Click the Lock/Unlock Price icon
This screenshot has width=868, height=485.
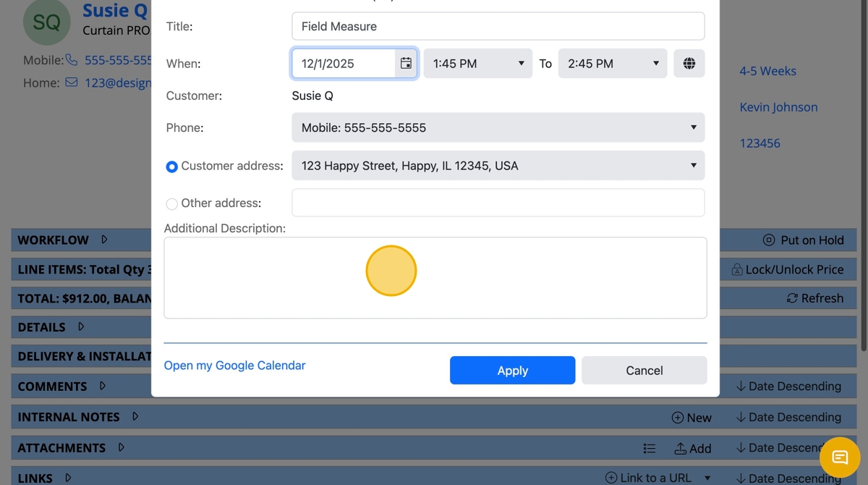pyautogui.click(x=736, y=270)
